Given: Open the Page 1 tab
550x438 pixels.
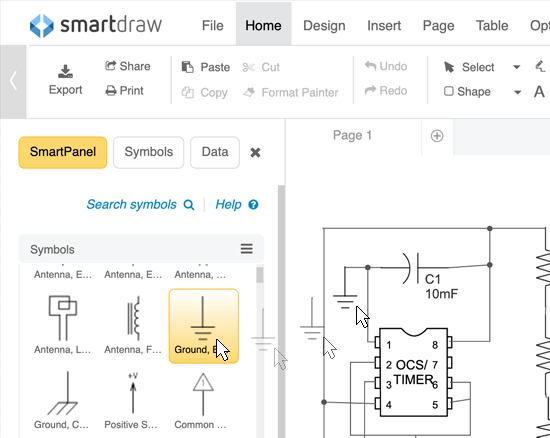Looking at the screenshot, I should pos(352,135).
